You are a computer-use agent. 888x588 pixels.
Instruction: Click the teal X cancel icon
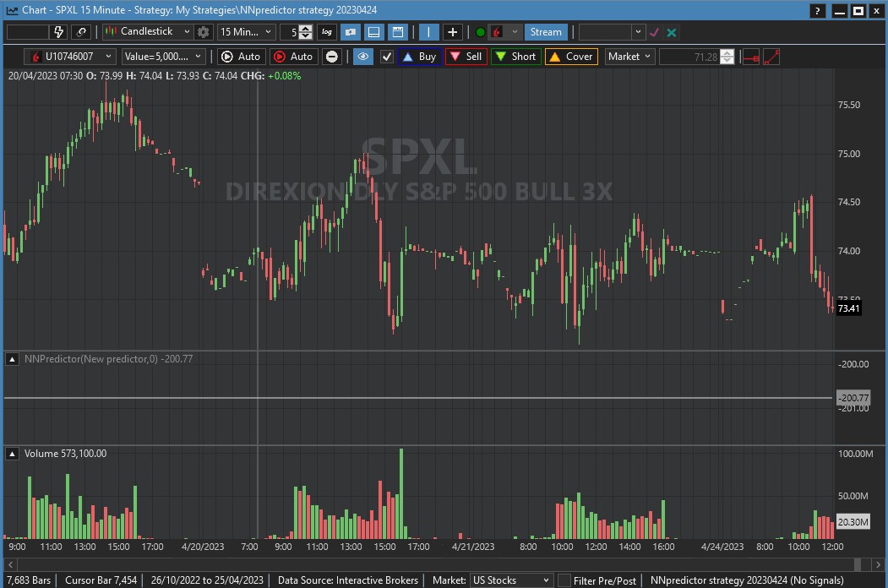click(x=672, y=32)
